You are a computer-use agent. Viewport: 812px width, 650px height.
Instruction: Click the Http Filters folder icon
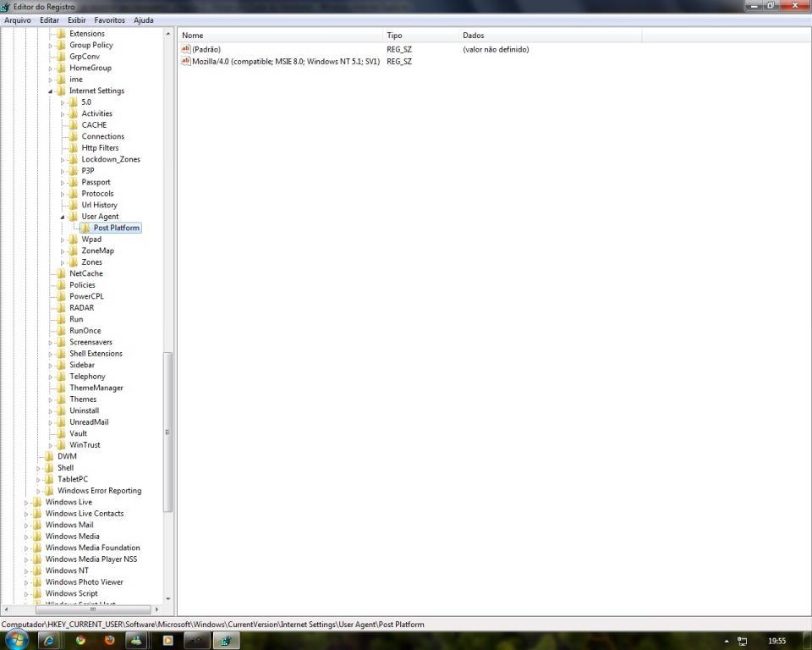click(x=74, y=148)
